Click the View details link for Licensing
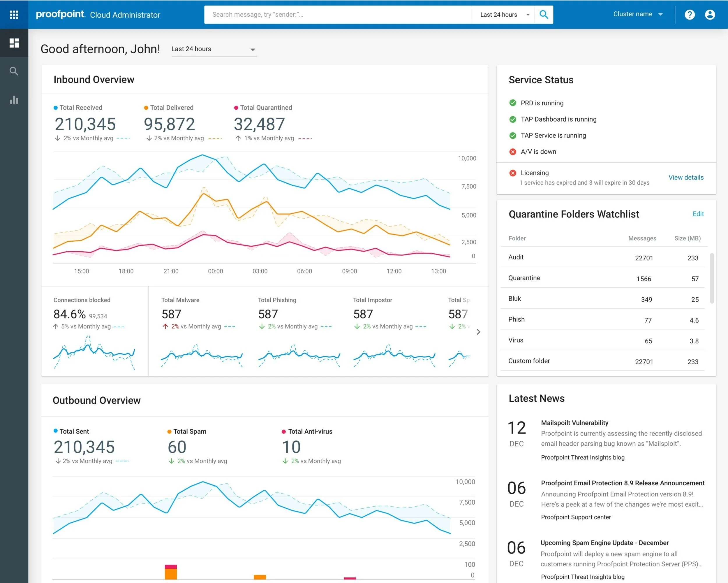 click(686, 178)
